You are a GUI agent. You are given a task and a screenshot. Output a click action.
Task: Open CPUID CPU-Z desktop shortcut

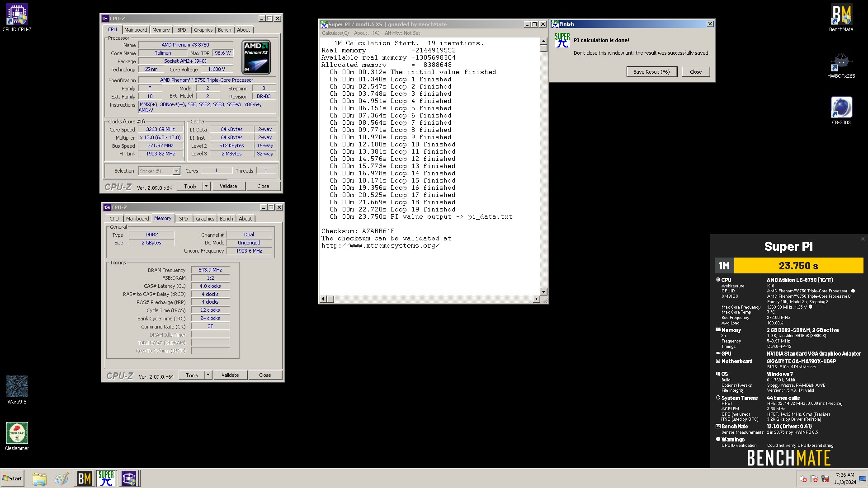(x=17, y=18)
